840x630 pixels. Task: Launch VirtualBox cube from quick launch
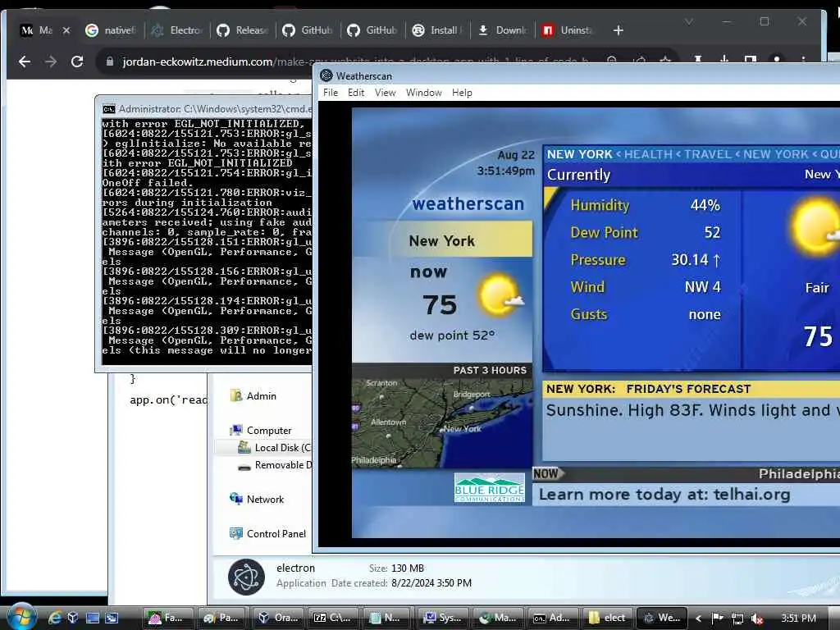pos(73,618)
